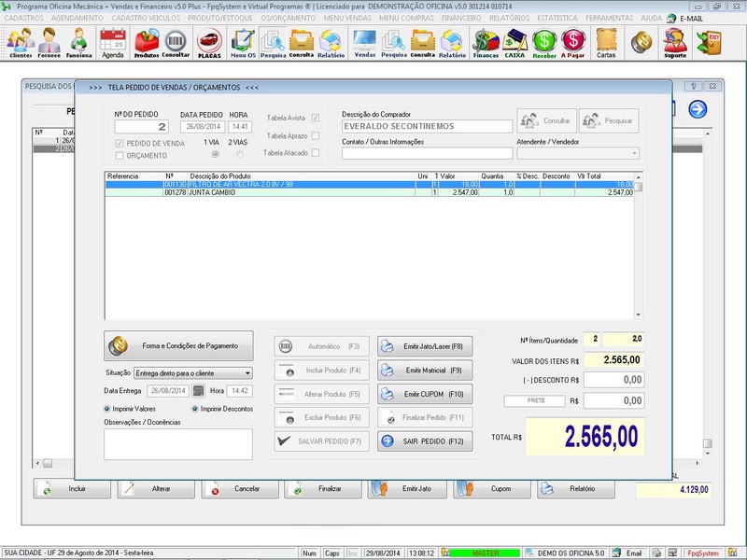Click Relatório button in Pesquisa window
The width and height of the screenshot is (747, 560).
point(576,489)
